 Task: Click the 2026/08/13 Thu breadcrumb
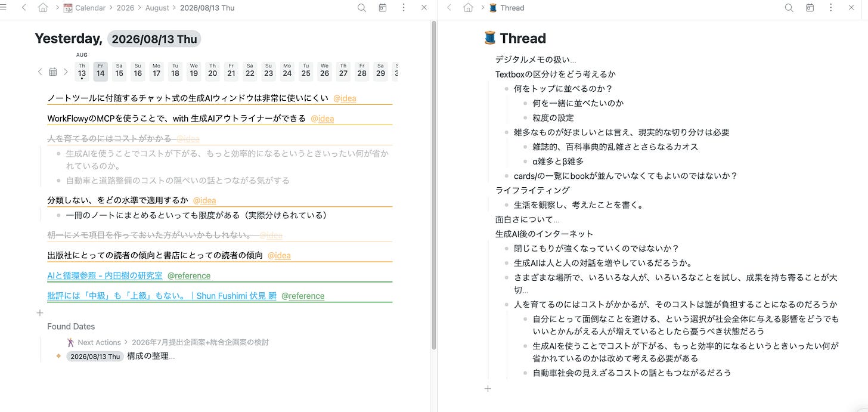click(207, 8)
